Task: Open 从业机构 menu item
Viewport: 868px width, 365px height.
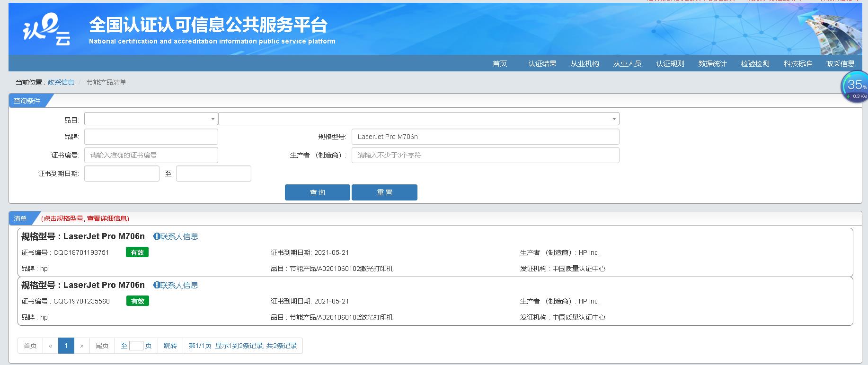Action: pyautogui.click(x=585, y=64)
